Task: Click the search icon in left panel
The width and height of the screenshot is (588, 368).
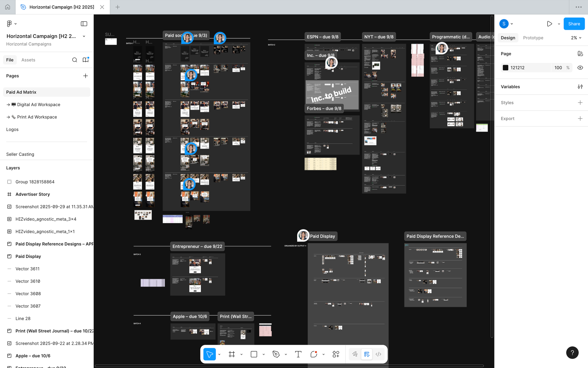Action: 75,60
